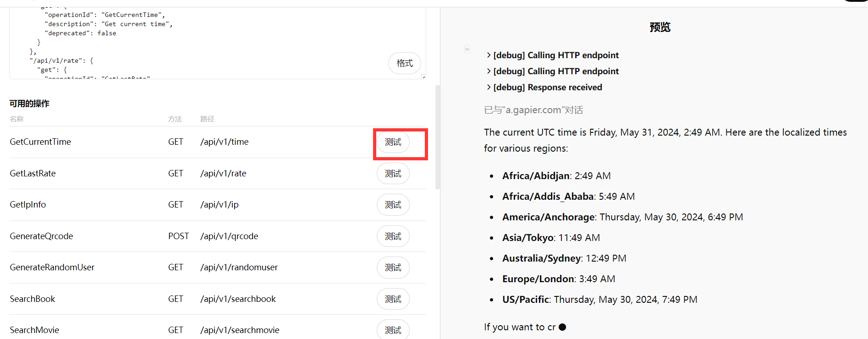Click the 路径 column header
The image size is (868, 339).
[207, 119]
